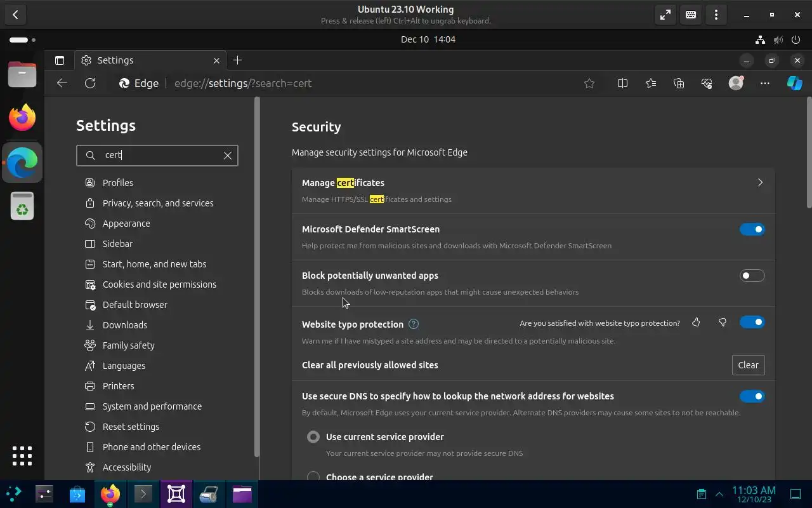Give thumbs up for typo protection
This screenshot has width=812, height=508.
[696, 323]
